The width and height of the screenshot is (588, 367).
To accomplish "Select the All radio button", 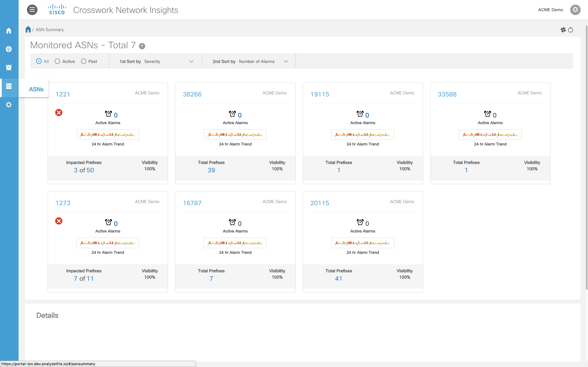I will [x=39, y=61].
